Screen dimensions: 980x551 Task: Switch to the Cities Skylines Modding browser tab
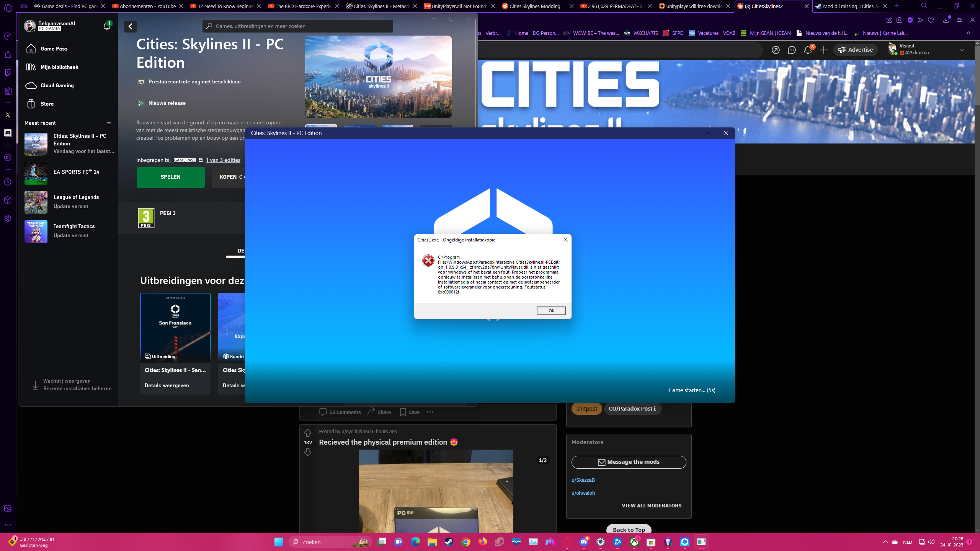[x=535, y=6]
